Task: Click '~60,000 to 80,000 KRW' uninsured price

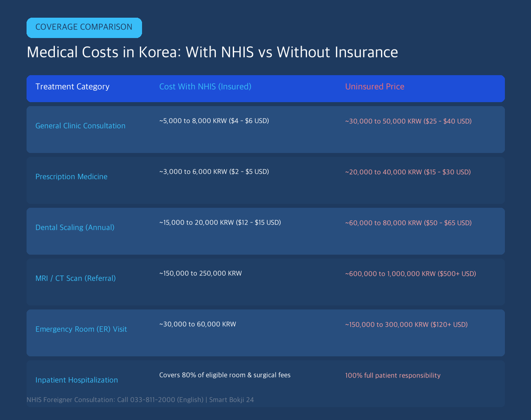Action: coord(408,223)
